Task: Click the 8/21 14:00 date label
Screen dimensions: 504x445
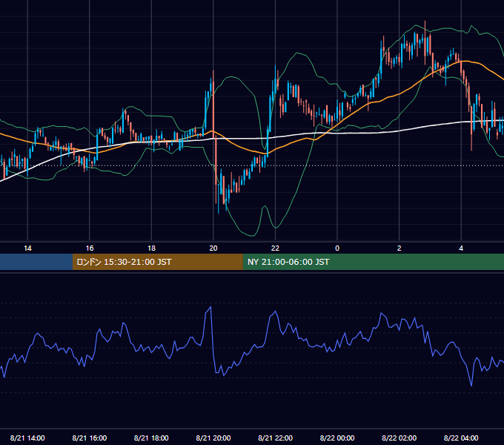Action: 27,438
